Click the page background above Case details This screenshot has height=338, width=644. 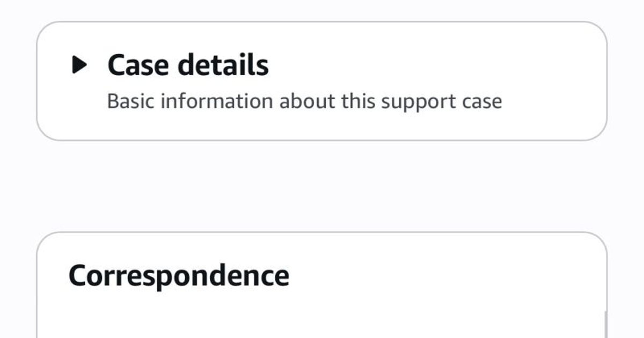click(322, 10)
